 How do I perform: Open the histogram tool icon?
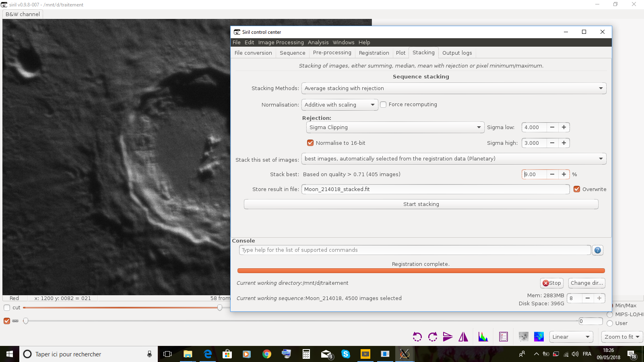click(483, 337)
